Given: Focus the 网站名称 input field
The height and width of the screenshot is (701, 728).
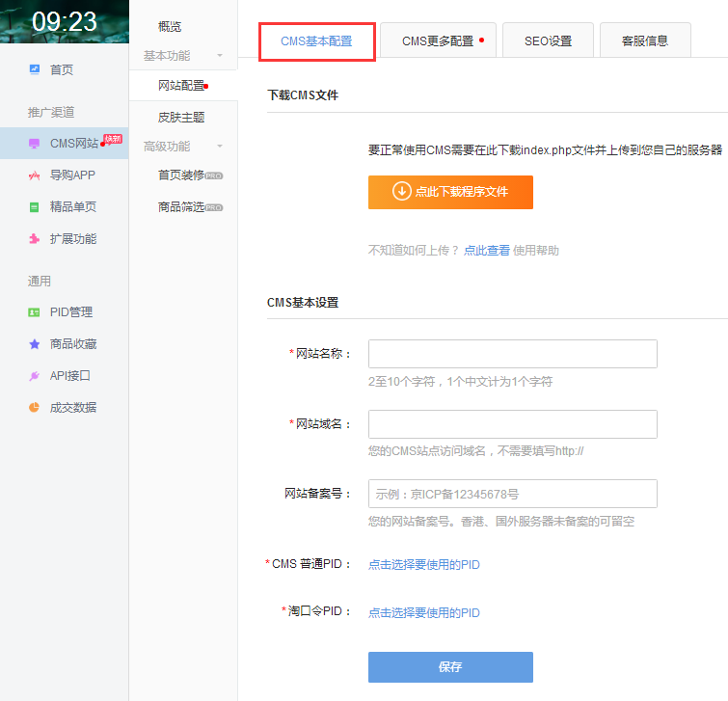Looking at the screenshot, I should [512, 354].
